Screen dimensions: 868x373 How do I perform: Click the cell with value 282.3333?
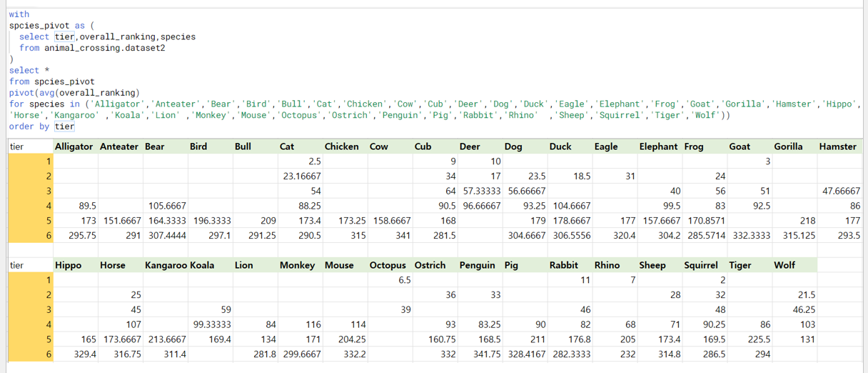[572, 354]
